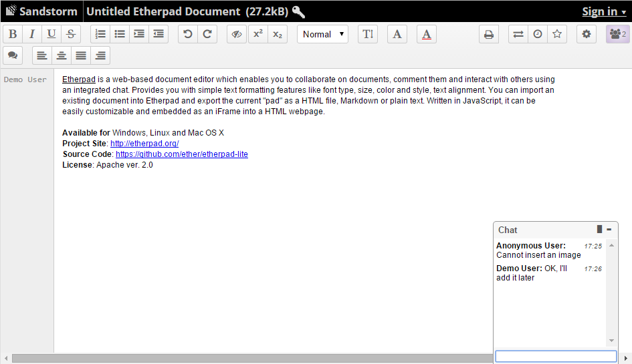Image resolution: width=632 pixels, height=364 pixels.
Task: Open the font family tool
Action: 397,34
